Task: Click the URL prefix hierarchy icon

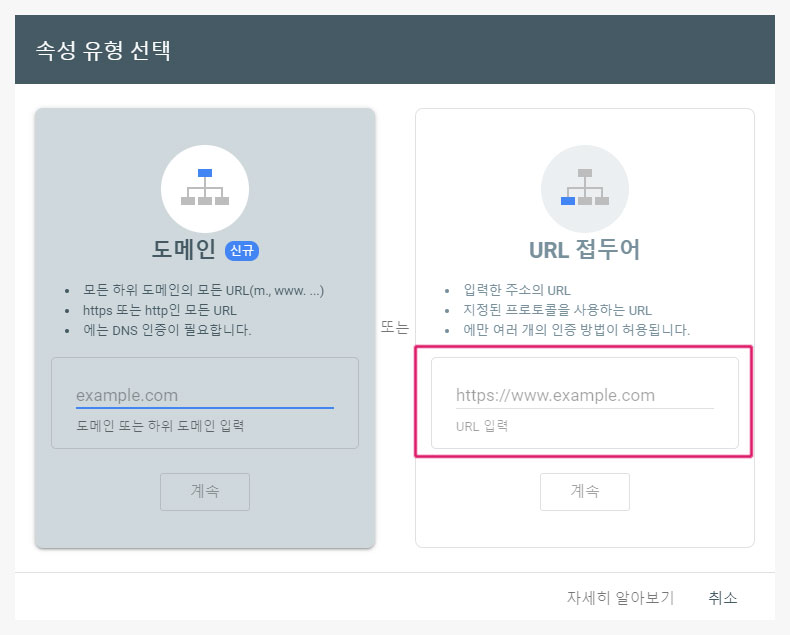Action: 585,188
